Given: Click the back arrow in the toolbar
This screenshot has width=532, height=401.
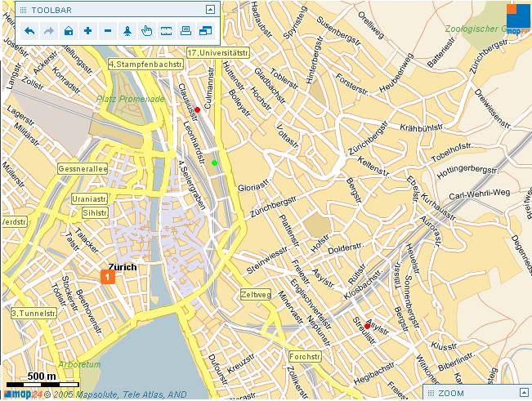Looking at the screenshot, I should [x=29, y=31].
